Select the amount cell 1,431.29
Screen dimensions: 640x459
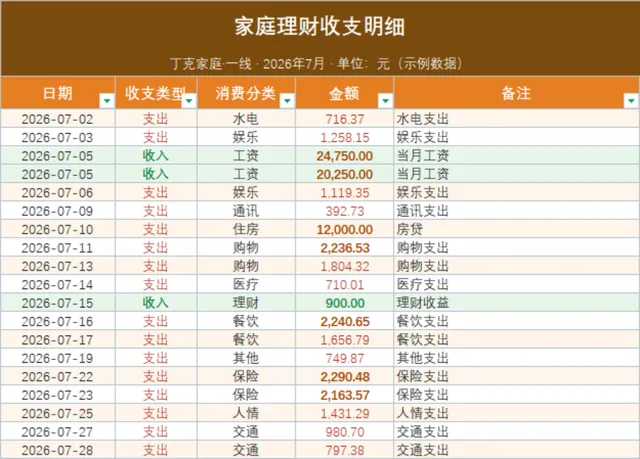pos(344,413)
